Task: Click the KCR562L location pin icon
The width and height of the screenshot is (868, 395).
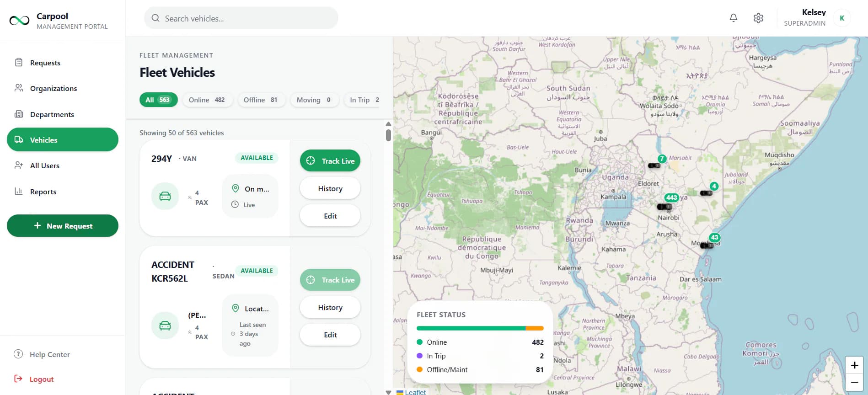Action: point(236,308)
